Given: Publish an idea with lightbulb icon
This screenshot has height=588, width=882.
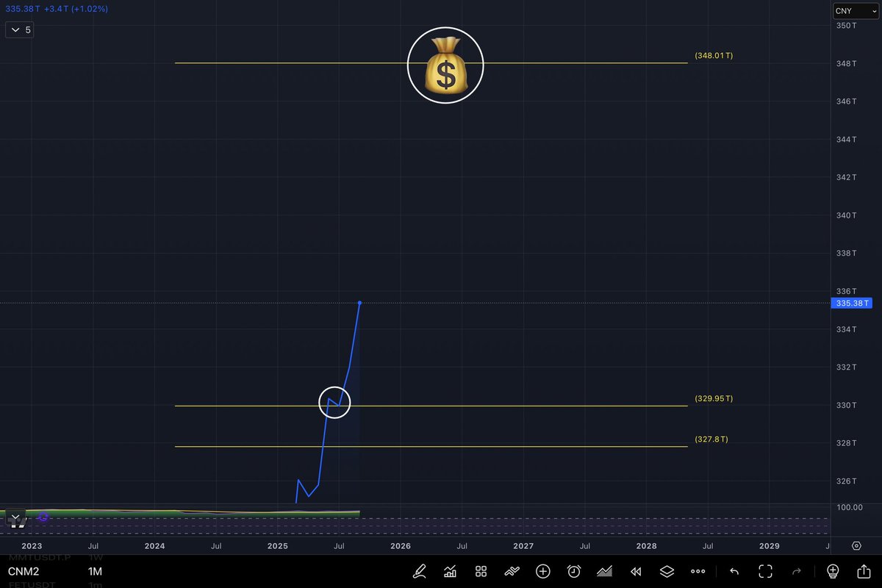Looking at the screenshot, I should (x=833, y=571).
